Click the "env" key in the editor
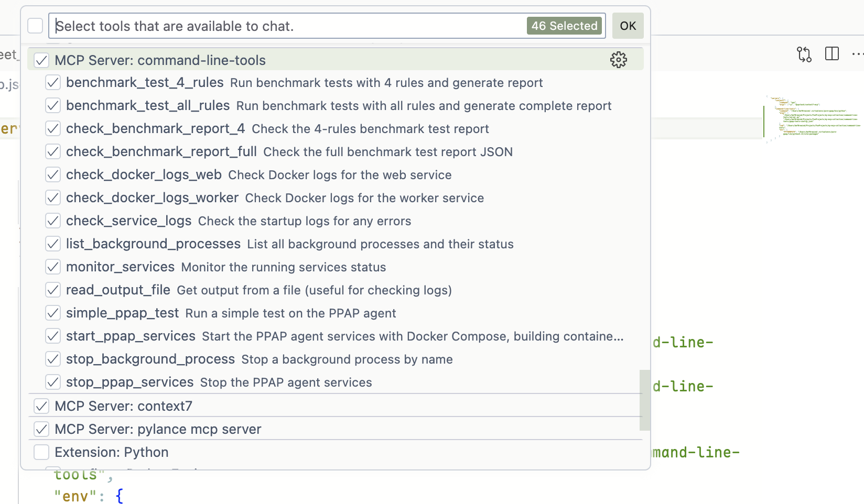The height and width of the screenshot is (504, 864). [x=75, y=496]
